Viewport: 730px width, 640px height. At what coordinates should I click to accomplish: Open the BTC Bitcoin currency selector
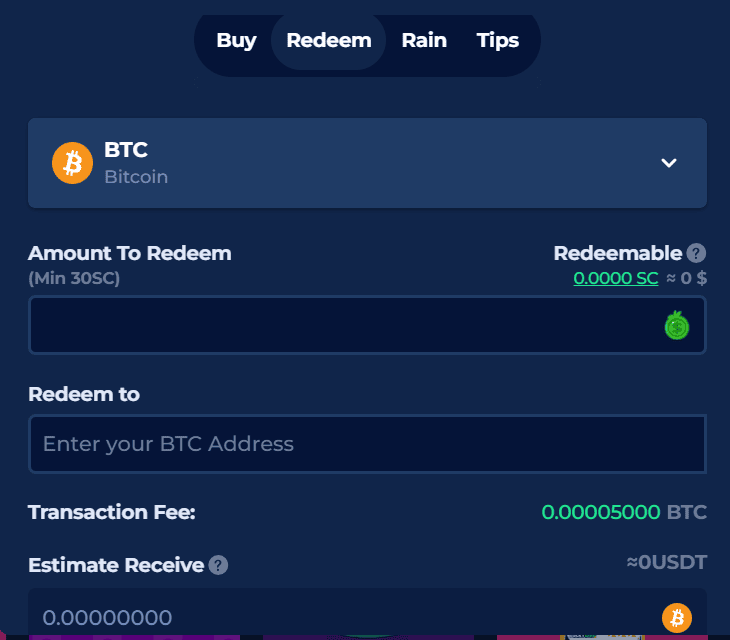point(367,163)
